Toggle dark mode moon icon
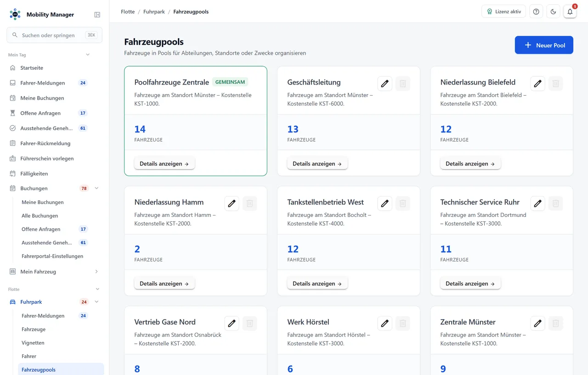Screen dimensions: 588x375 [x=553, y=11]
